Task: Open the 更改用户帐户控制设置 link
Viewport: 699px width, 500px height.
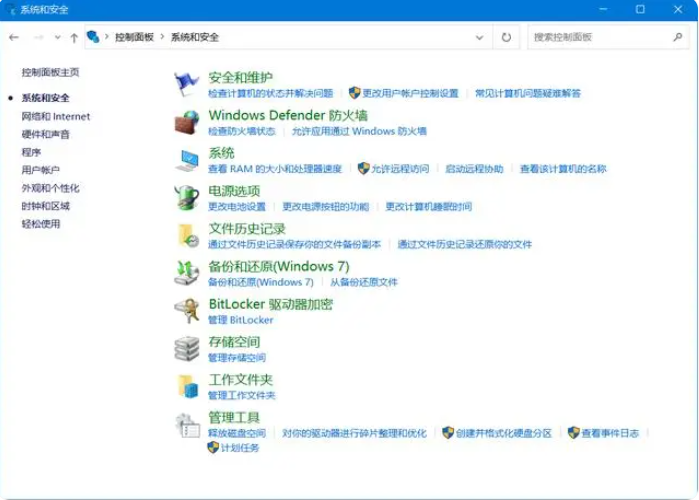Action: [x=410, y=93]
